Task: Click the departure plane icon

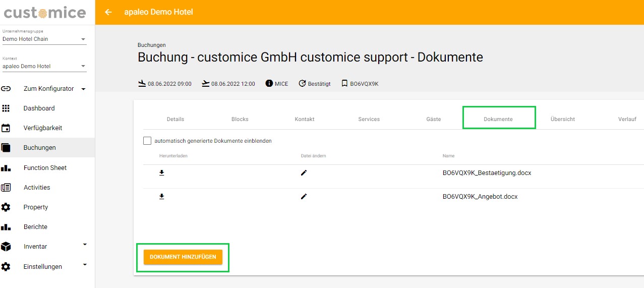Action: (205, 83)
